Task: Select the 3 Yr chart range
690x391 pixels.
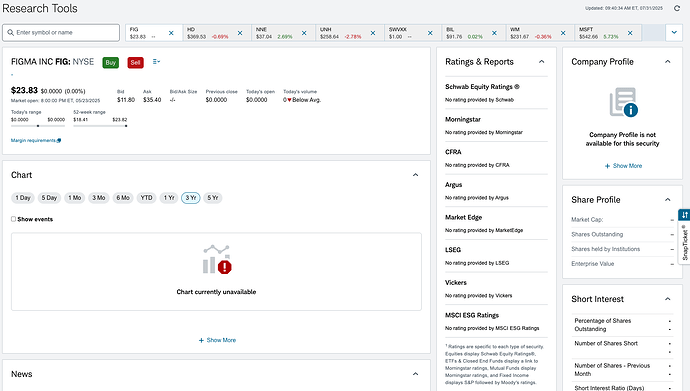Action: pos(191,198)
